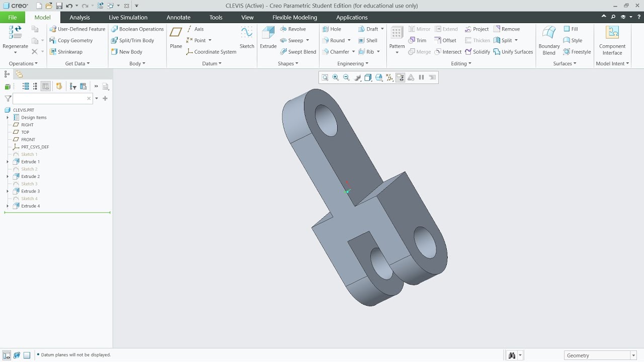
Task: Click the Coordinate System button
Action: [x=211, y=52]
